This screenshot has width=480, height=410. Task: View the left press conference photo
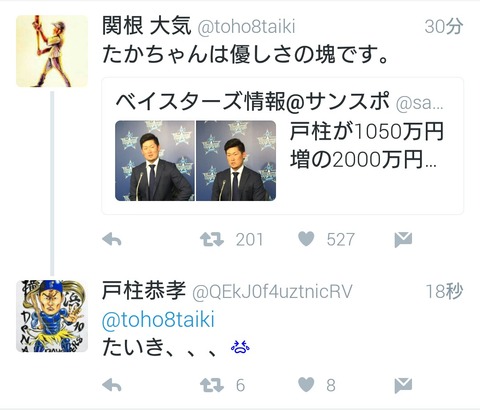coord(155,161)
